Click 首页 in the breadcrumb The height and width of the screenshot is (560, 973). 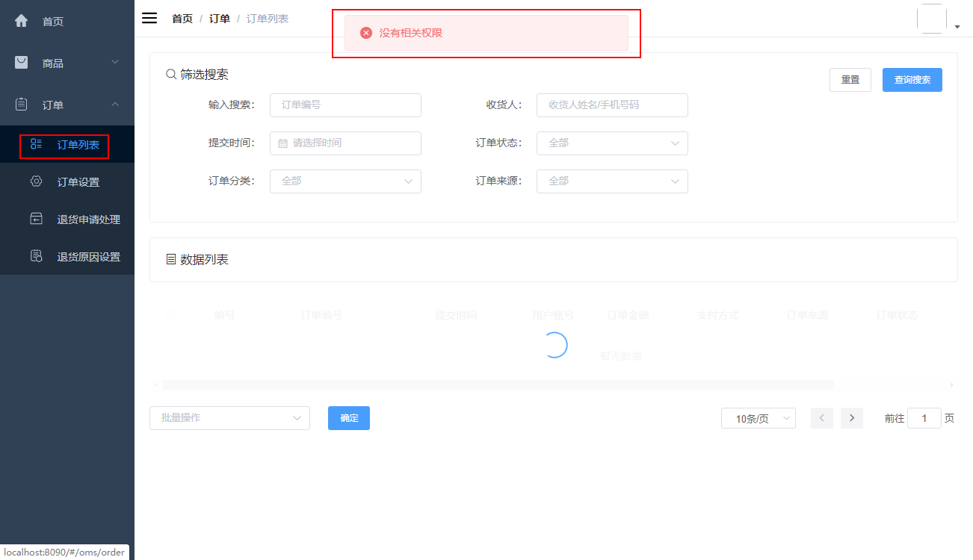(x=182, y=19)
